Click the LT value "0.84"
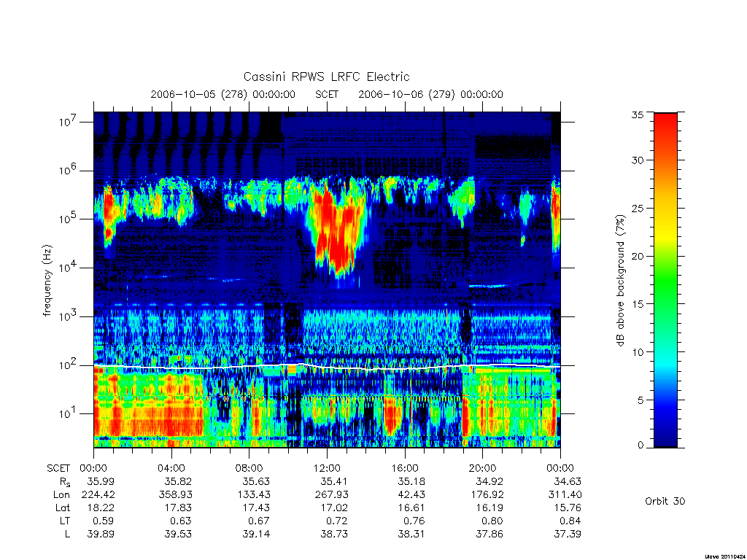 click(x=570, y=521)
